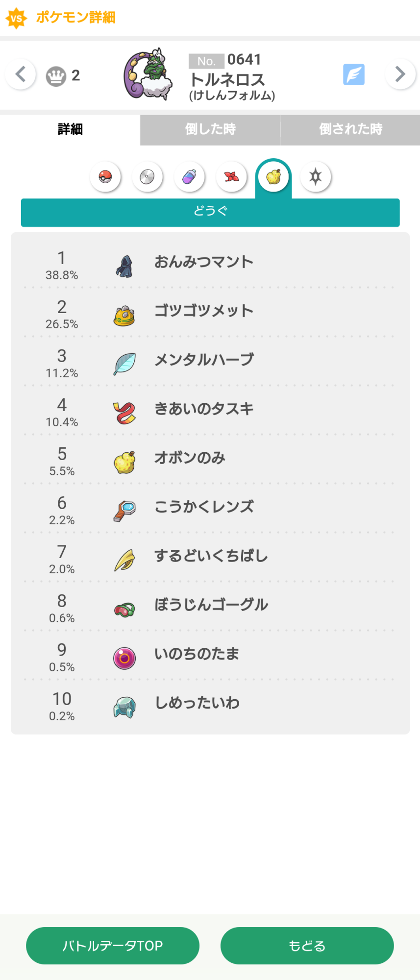Open the 倒した時 tab
The height and width of the screenshot is (980, 420).
click(x=210, y=130)
